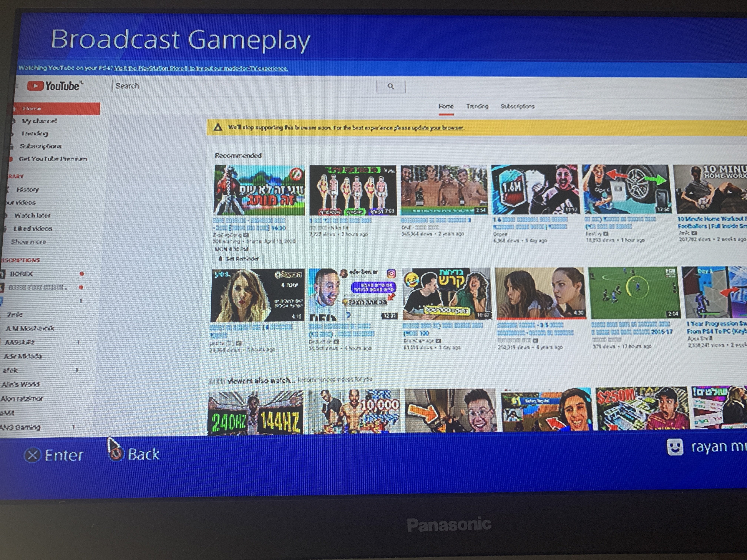Open the Adir Miktada subscription channel

coord(22,356)
